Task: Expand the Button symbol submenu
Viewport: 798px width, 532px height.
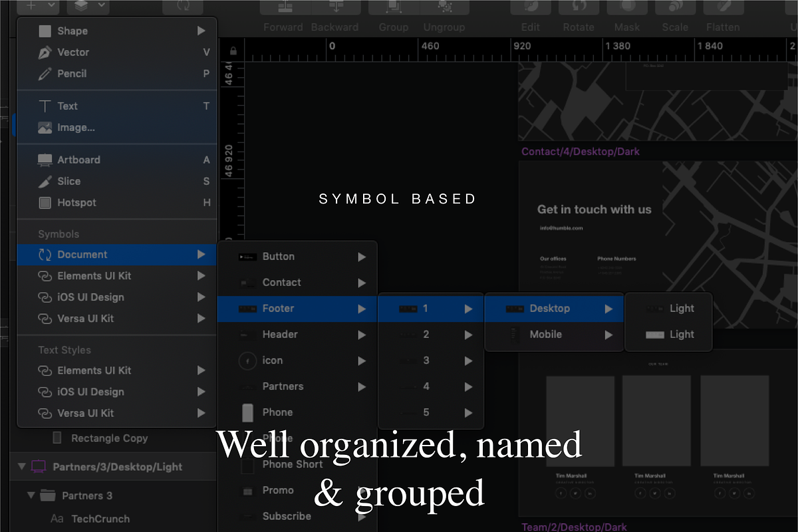Action: [x=297, y=257]
